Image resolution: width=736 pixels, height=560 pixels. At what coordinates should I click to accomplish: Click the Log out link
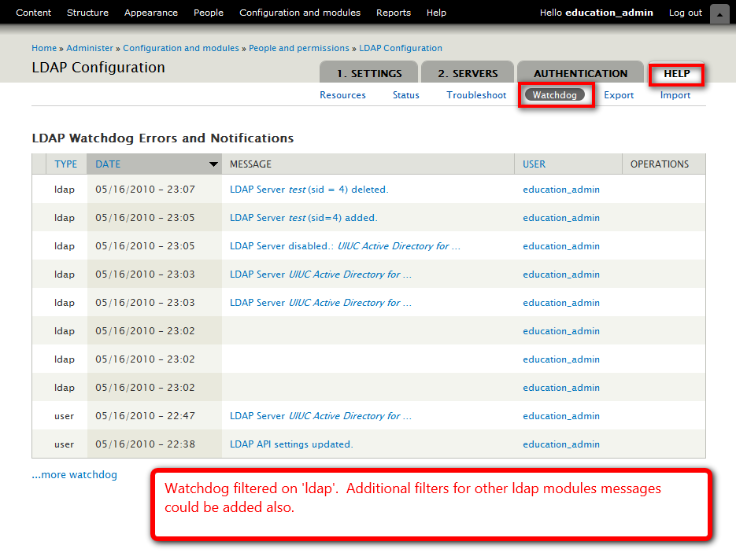click(x=685, y=13)
